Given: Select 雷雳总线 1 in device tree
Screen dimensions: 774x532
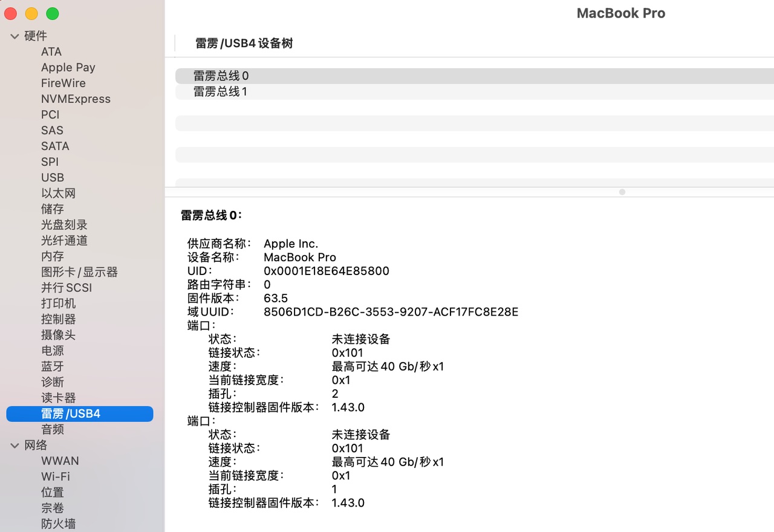Looking at the screenshot, I should [x=475, y=92].
